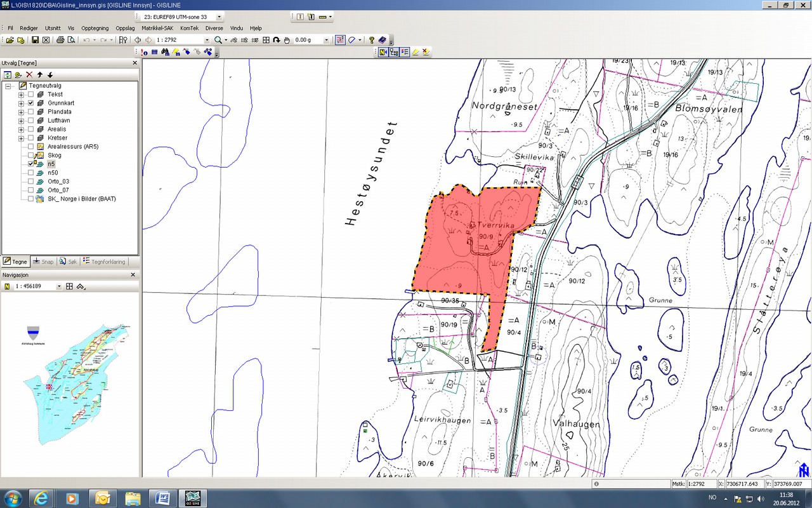The width and height of the screenshot is (812, 508).
Task: Click the red X delete icon in Utvalg
Action: click(x=29, y=74)
